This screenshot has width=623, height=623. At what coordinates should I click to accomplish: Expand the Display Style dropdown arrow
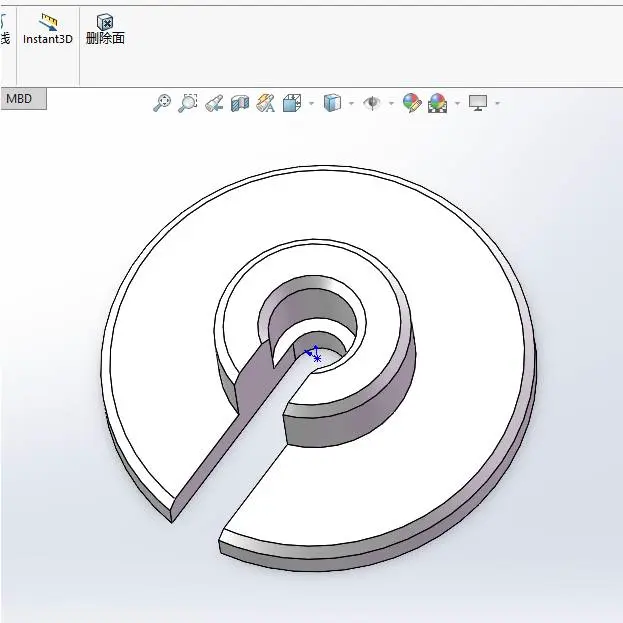pyautogui.click(x=351, y=104)
